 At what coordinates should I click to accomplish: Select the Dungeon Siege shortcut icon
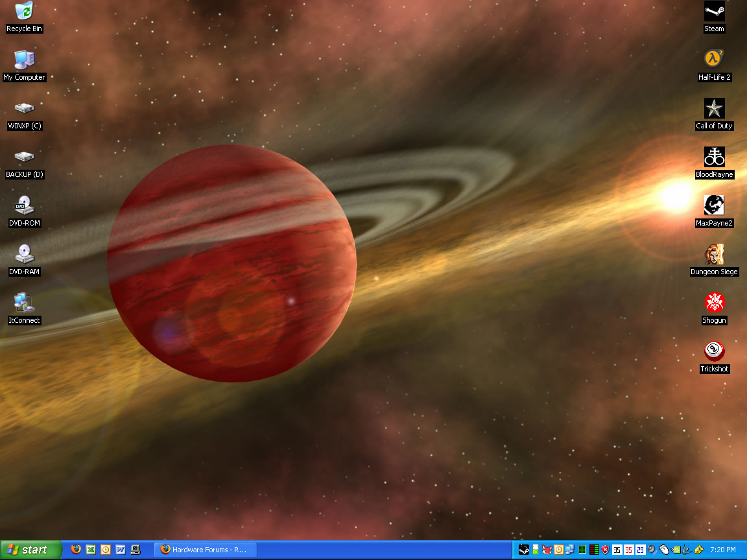pyautogui.click(x=714, y=260)
